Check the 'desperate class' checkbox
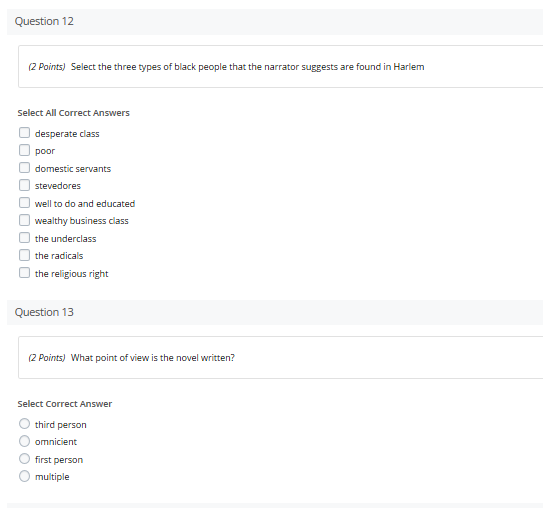This screenshot has height=508, width=543. point(24,133)
